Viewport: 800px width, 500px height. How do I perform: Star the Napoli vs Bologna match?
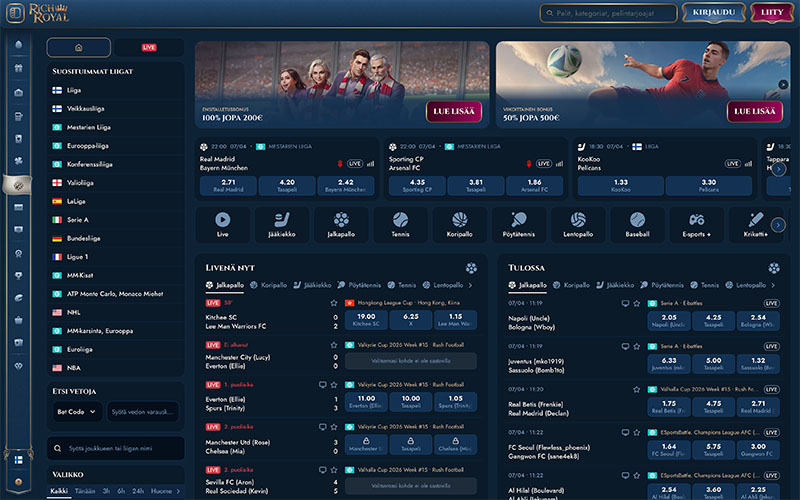point(639,302)
